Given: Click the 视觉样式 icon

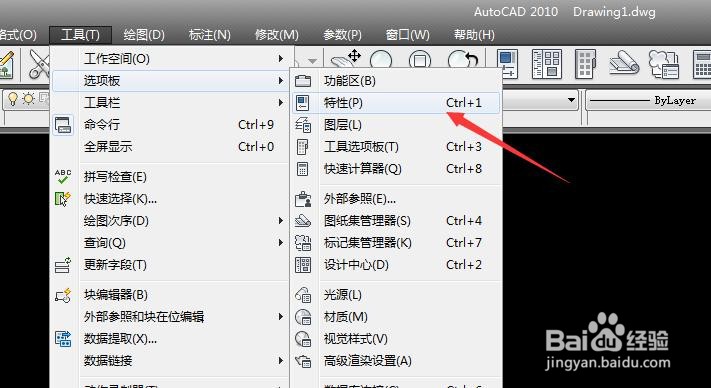Looking at the screenshot, I should tap(303, 339).
